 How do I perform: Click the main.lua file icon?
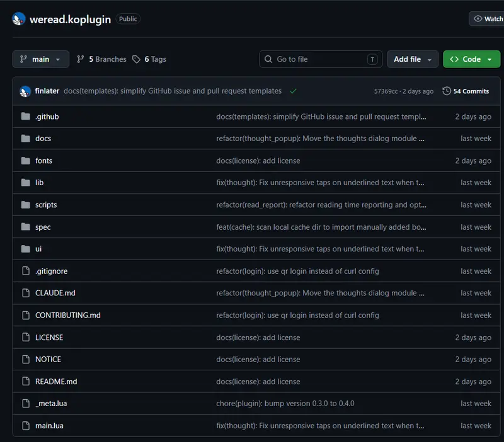26,426
